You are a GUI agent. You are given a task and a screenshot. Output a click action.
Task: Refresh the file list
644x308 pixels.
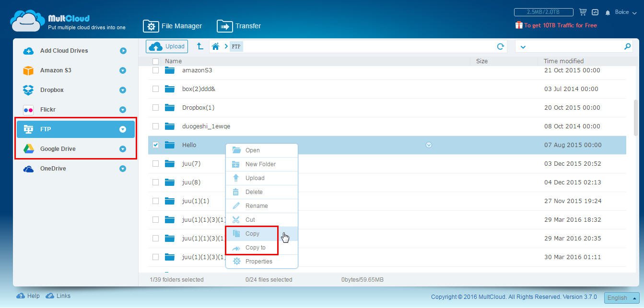tap(500, 46)
